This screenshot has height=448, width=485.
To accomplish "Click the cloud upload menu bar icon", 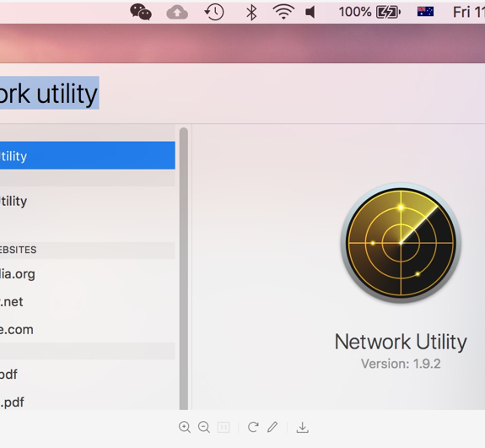I will point(177,13).
